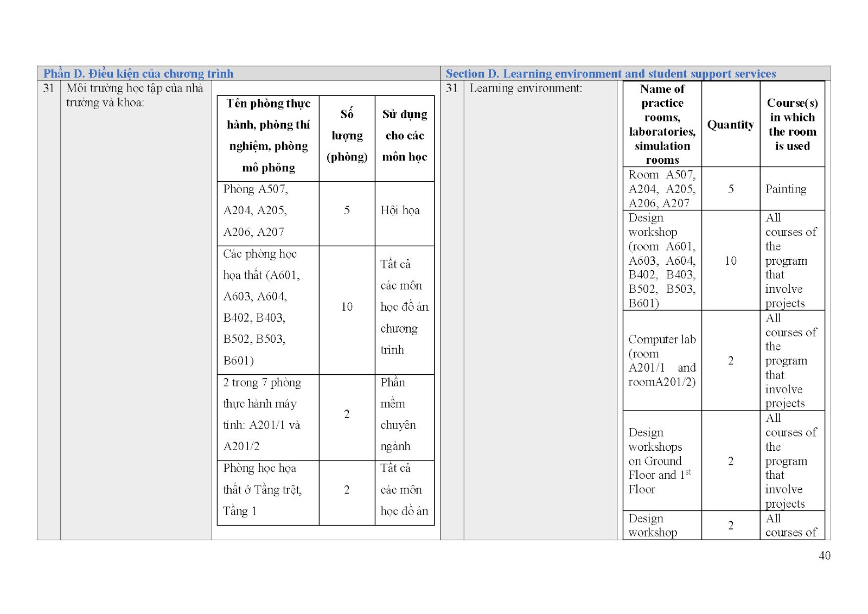This screenshot has width=868, height=614.
Task: Select the 'Name of practice rooms' header cell
Action: click(662, 124)
